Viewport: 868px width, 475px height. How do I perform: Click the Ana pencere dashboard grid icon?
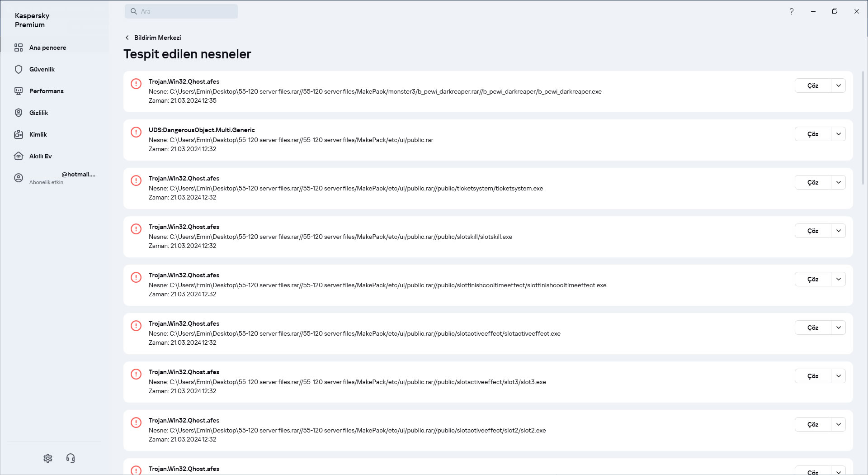tap(19, 47)
